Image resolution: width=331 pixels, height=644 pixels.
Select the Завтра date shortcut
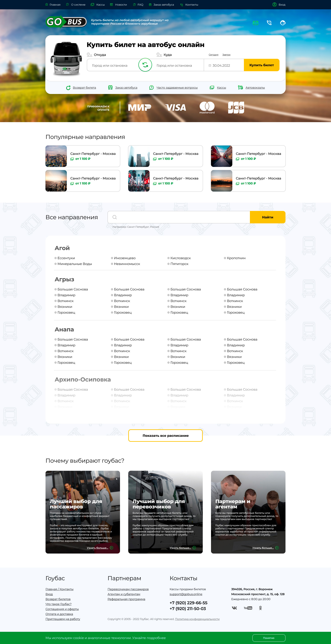click(226, 55)
